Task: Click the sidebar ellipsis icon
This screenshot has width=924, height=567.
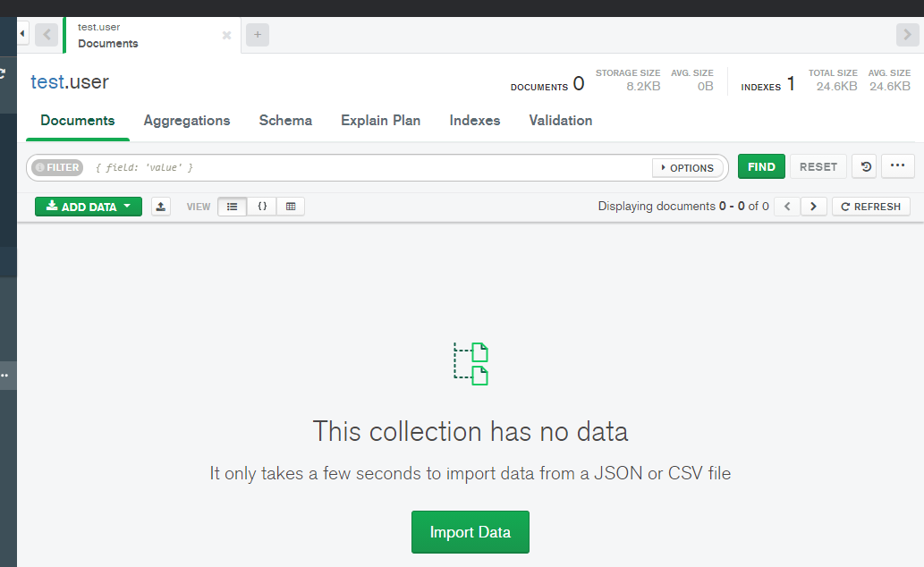Action: pos(4,376)
